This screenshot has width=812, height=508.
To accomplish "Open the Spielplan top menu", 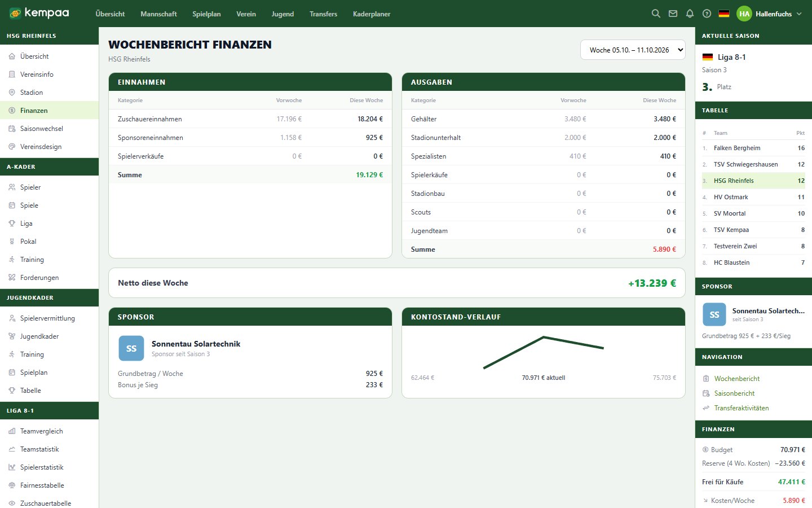I will pyautogui.click(x=206, y=14).
